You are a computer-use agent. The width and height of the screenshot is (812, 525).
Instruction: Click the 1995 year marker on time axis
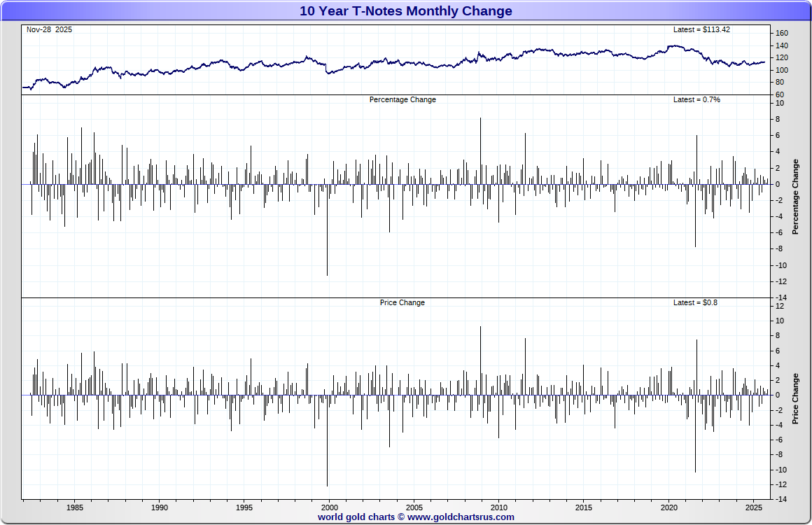244,507
